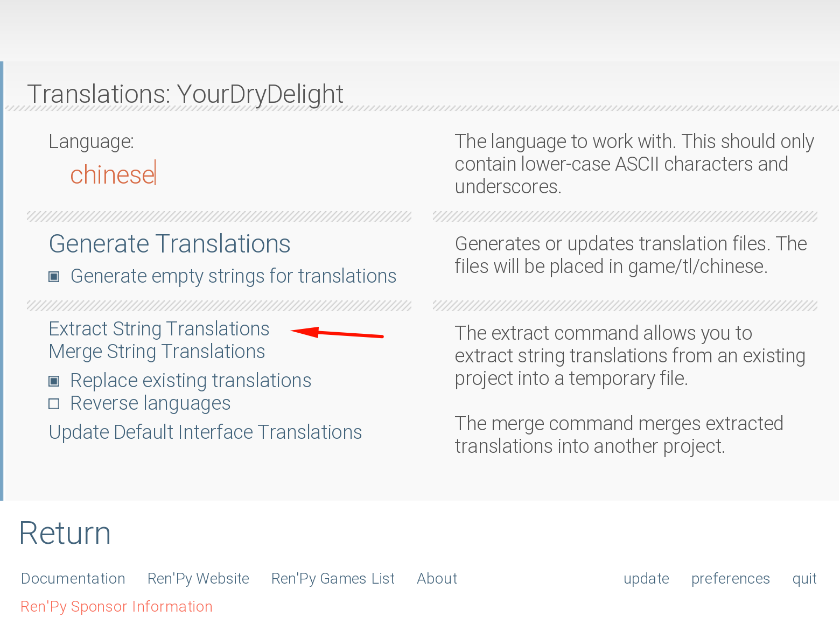Open Ren'Py Games List
This screenshot has width=840, height=617.
[x=333, y=578]
